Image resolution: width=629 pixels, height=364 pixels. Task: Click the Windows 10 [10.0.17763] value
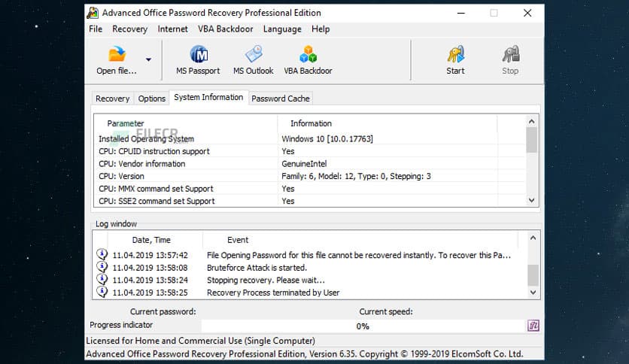coord(327,138)
